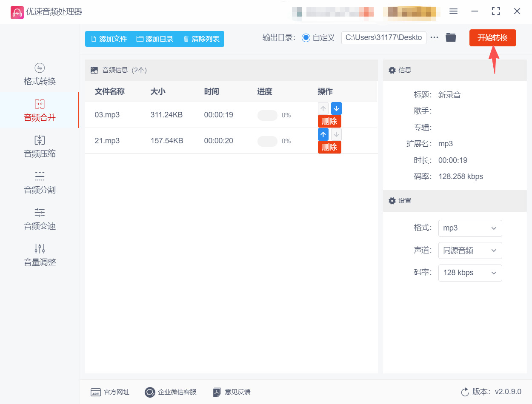532x404 pixels.
Task: Browse output folder via folder icon
Action: (x=451, y=37)
